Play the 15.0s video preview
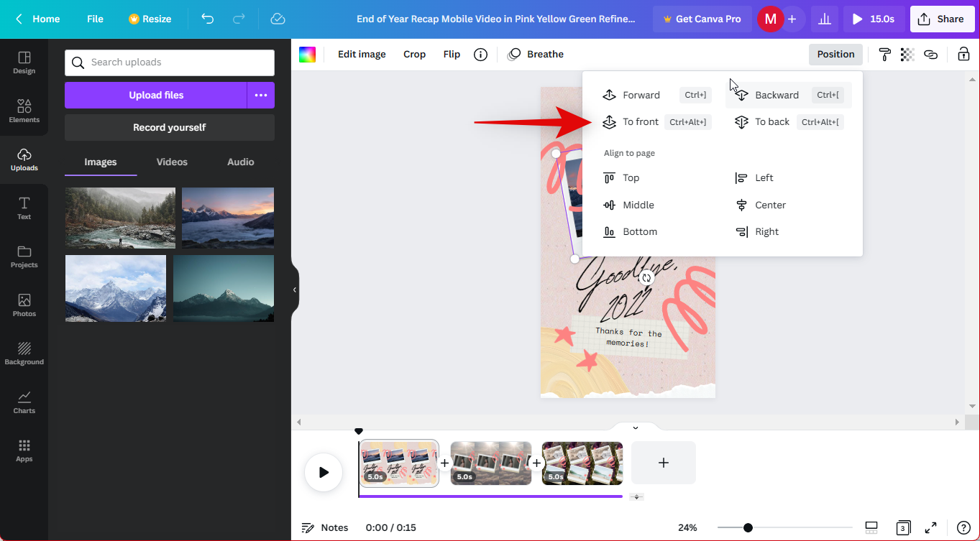 pos(874,19)
